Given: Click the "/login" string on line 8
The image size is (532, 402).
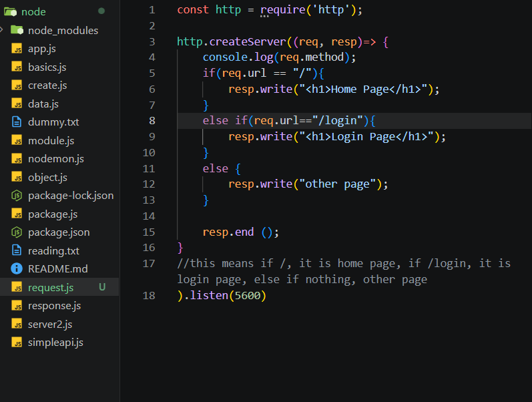Looking at the screenshot, I should point(338,121).
